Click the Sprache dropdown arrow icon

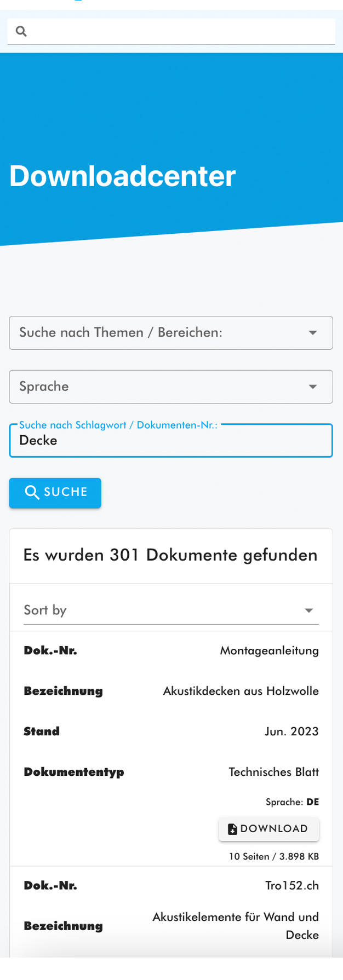point(313,387)
